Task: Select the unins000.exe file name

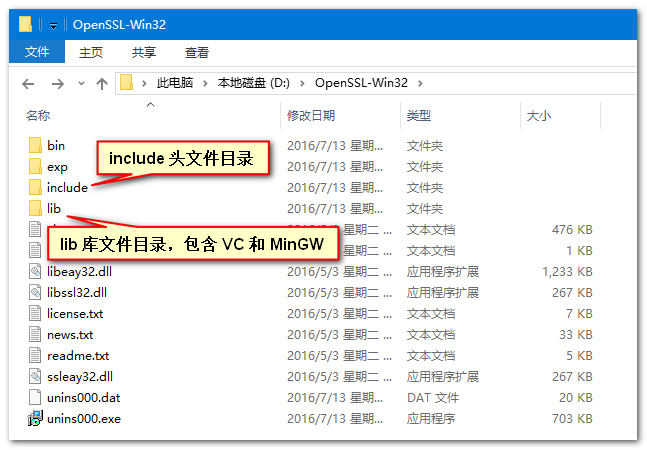Action: [x=84, y=419]
